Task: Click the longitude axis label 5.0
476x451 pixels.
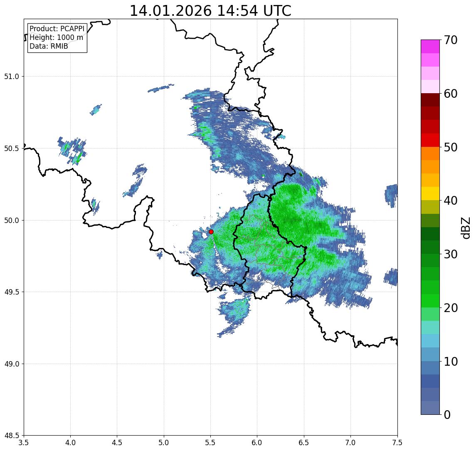Action: 164,443
